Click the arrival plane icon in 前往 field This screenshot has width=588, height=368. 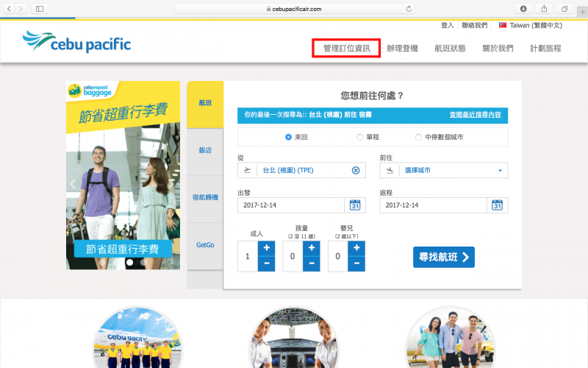tap(390, 171)
